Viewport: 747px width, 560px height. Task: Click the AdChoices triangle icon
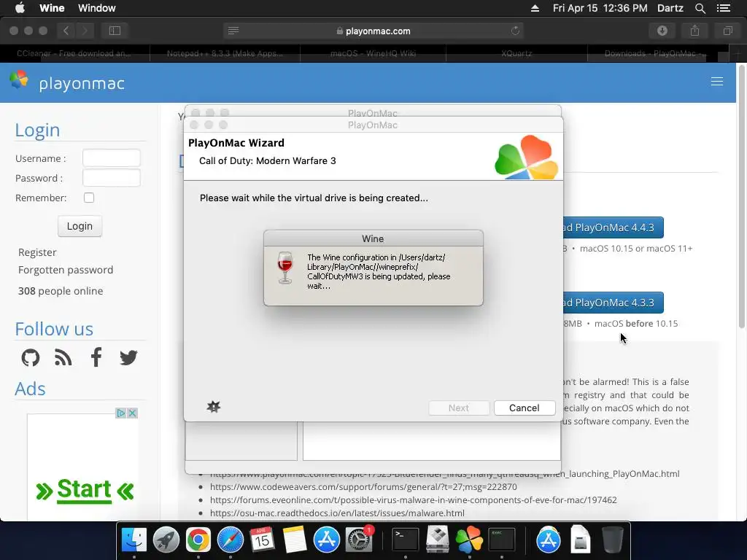coord(121,413)
